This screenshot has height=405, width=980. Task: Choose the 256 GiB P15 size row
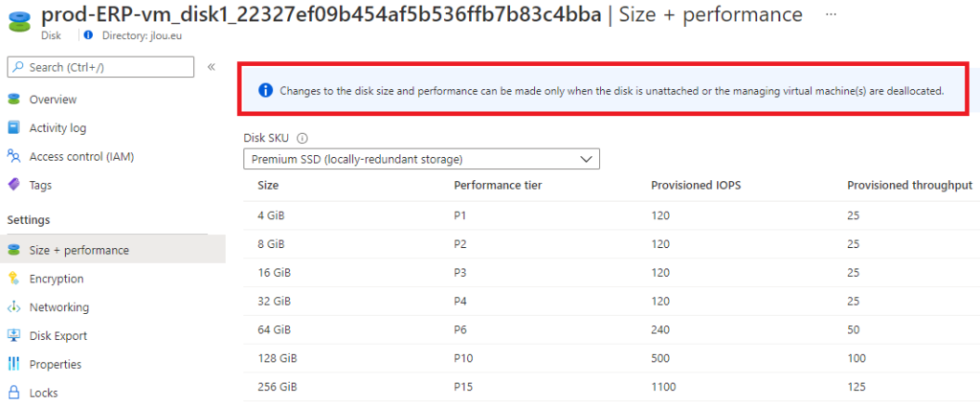click(x=612, y=387)
